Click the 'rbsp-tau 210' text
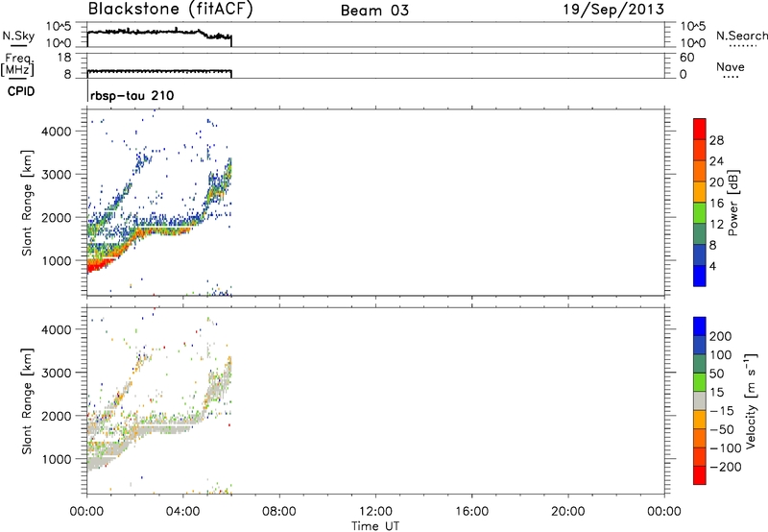Image resolution: width=768 pixels, height=532 pixels. coord(132,95)
